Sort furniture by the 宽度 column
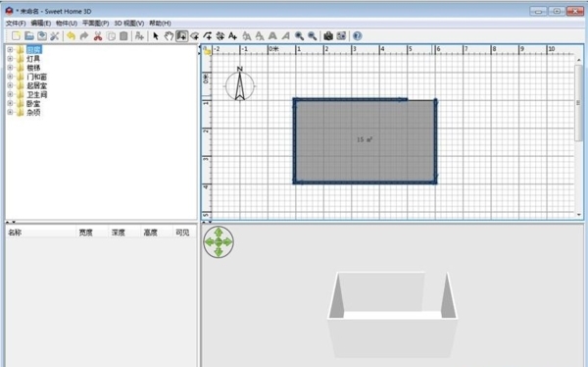588x367 pixels. click(92, 233)
